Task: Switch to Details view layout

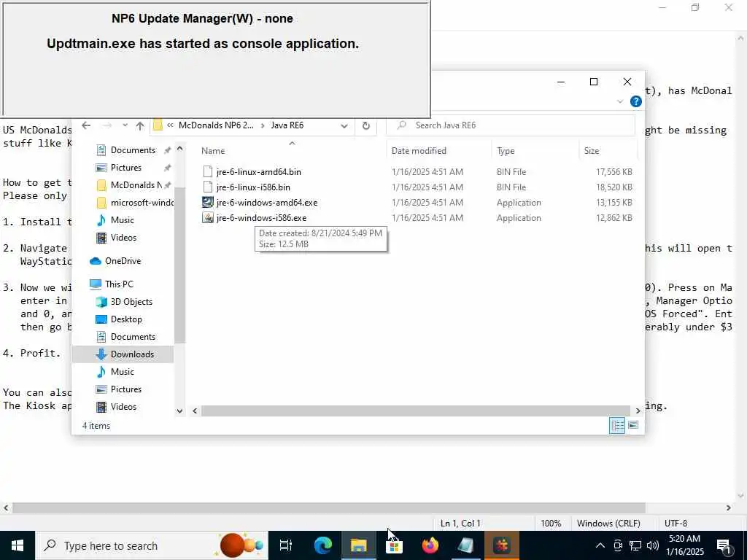Action: click(x=617, y=425)
